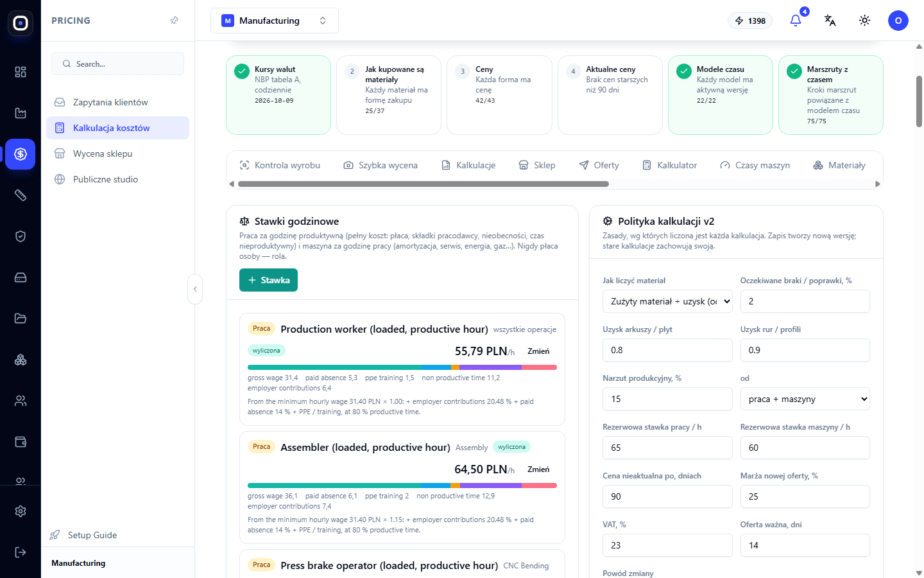
Task: Toggle the light/dark theme sun icon
Action: (x=865, y=21)
